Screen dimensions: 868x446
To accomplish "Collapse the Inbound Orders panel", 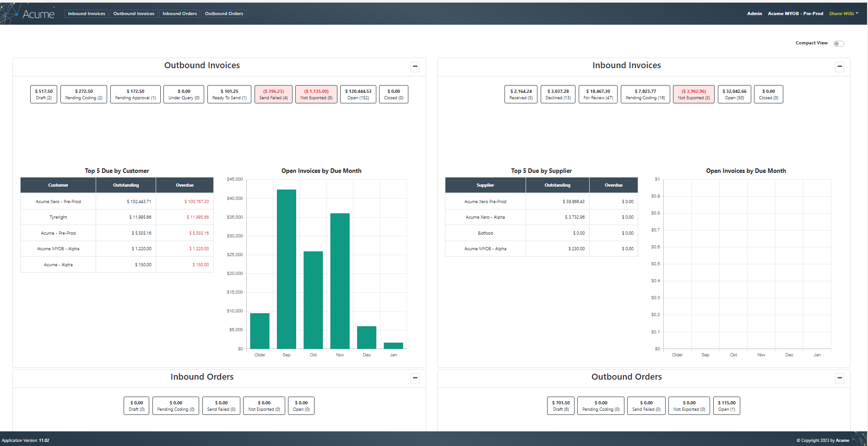I will tap(415, 378).
